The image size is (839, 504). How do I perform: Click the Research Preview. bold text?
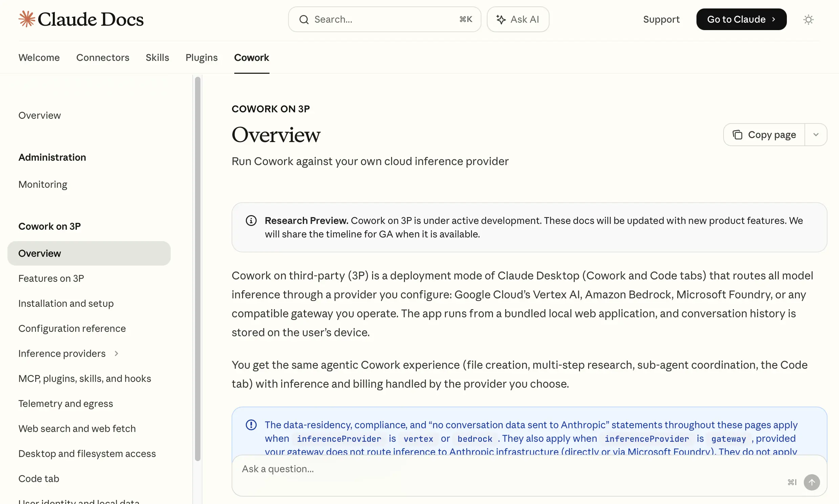click(306, 221)
